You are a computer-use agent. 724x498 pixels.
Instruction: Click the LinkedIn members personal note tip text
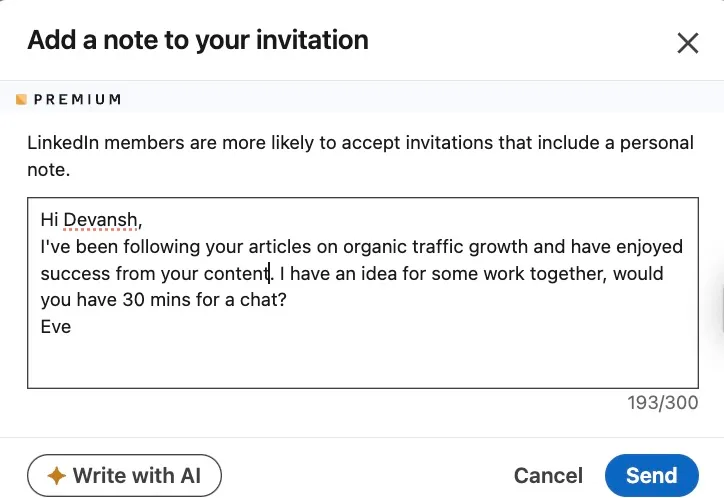[x=360, y=156]
